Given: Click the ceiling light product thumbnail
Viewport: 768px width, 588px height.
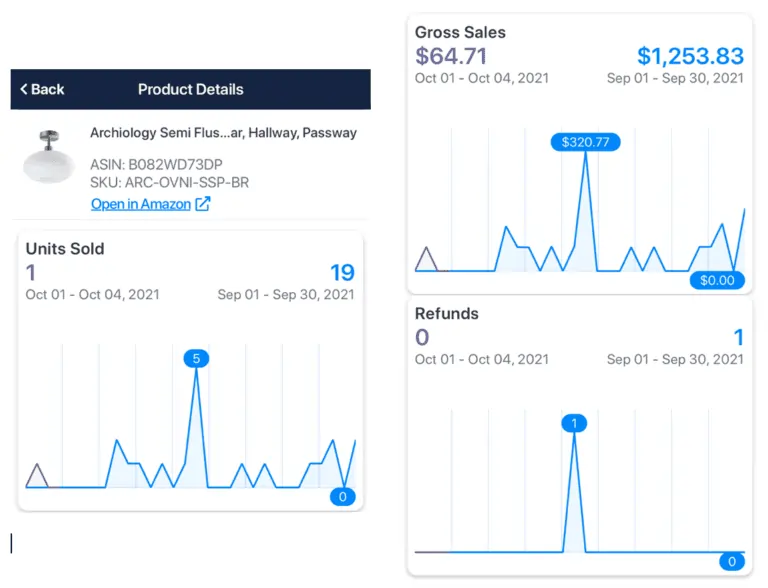Looking at the screenshot, I should [49, 158].
